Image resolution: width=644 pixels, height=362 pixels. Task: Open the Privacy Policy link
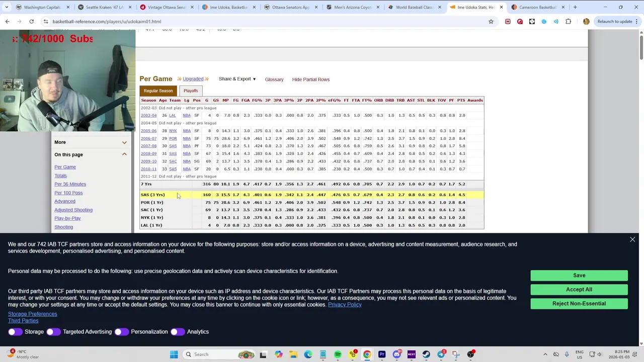click(345, 305)
